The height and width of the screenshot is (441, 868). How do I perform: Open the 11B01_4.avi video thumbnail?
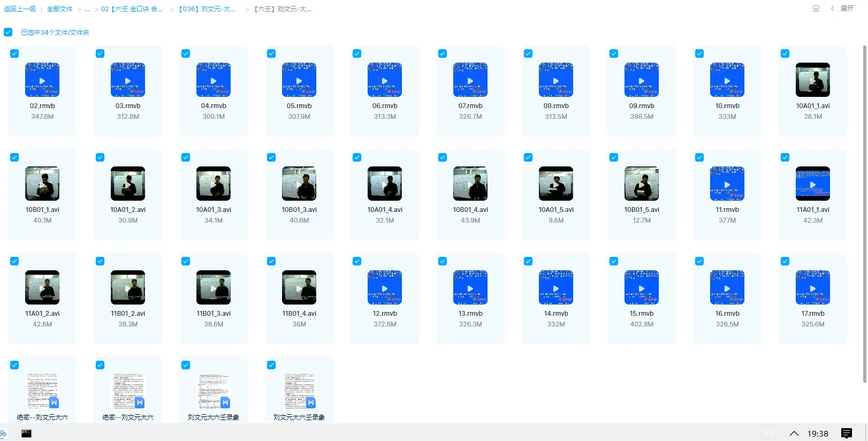pos(299,287)
